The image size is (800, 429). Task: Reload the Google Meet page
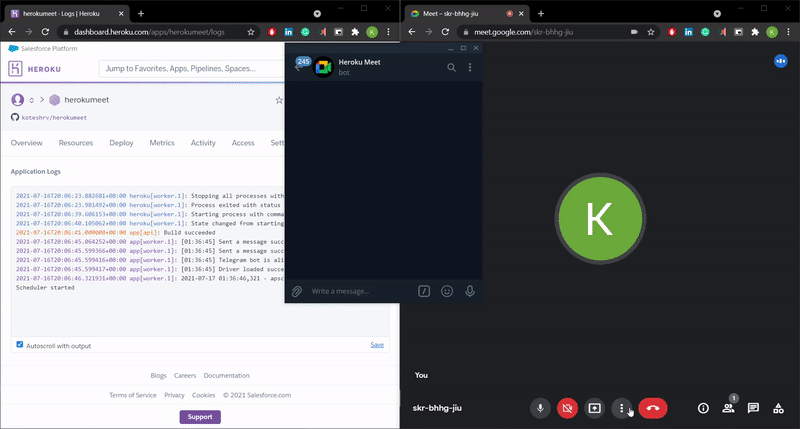(445, 32)
